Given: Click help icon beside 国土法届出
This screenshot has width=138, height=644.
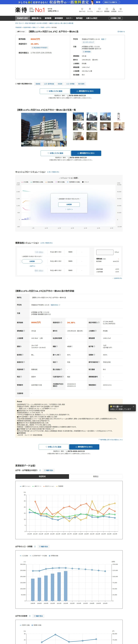Looking at the screenshot, I should [61, 370].
